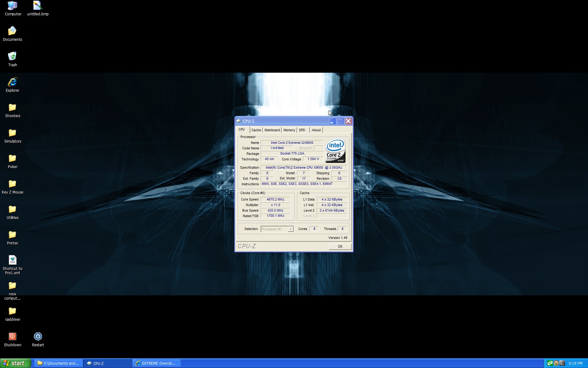Screen dimensions: 588x368
Task: Click the second system tray icon
Action: click(556, 363)
